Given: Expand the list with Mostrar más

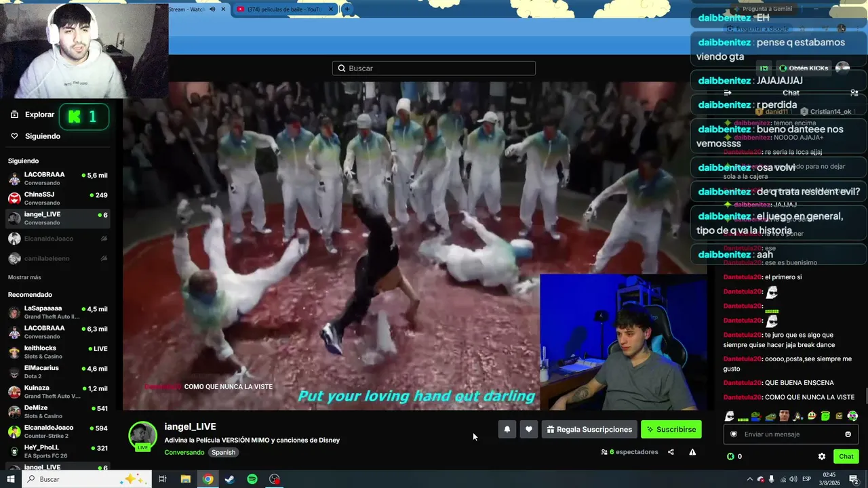Looking at the screenshot, I should coord(24,277).
